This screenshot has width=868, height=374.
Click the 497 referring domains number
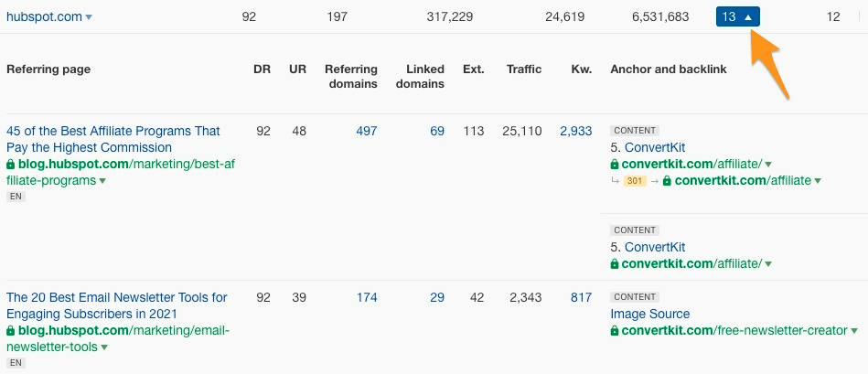coord(367,131)
